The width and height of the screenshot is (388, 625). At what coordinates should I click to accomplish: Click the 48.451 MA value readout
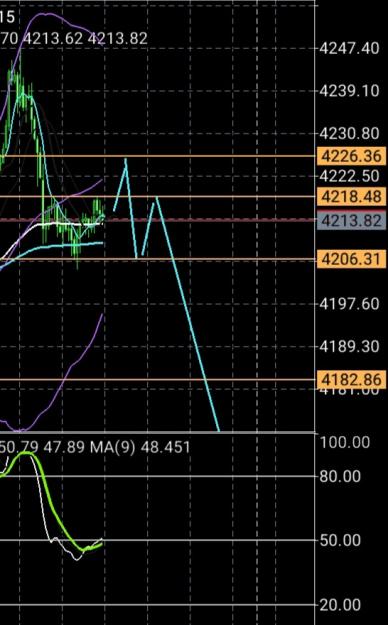pyautogui.click(x=165, y=447)
